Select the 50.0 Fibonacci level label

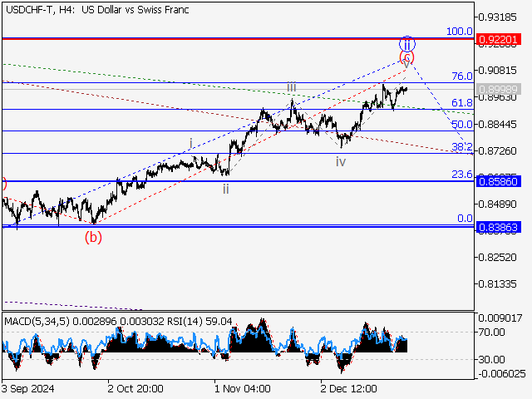click(x=461, y=125)
